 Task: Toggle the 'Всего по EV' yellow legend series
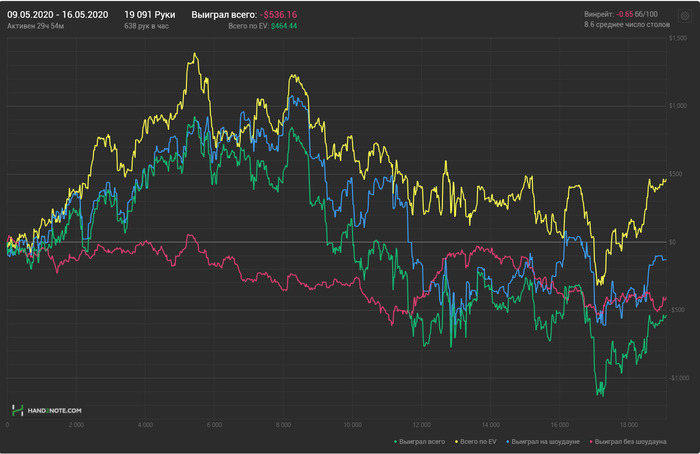(475, 442)
